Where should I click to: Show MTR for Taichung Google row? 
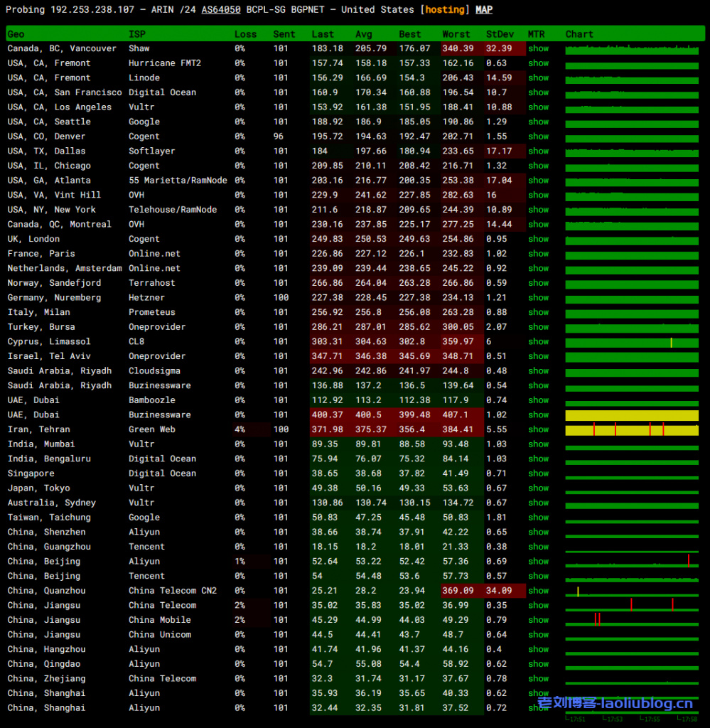coord(538,518)
